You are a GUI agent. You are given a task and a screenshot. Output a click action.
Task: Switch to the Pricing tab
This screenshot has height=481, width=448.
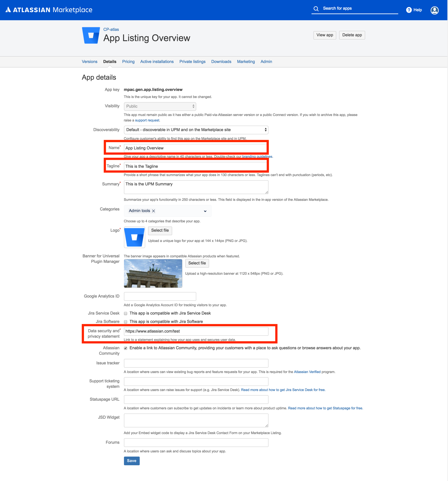pyautogui.click(x=128, y=62)
